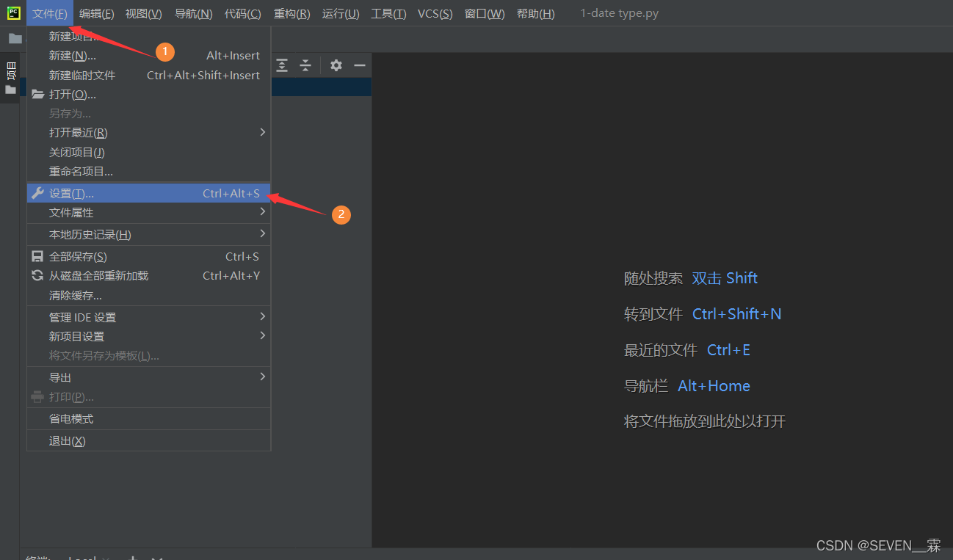Viewport: 953px width, 560px height.
Task: Click the 双击 Shift search hint
Action: pyautogui.click(x=725, y=278)
